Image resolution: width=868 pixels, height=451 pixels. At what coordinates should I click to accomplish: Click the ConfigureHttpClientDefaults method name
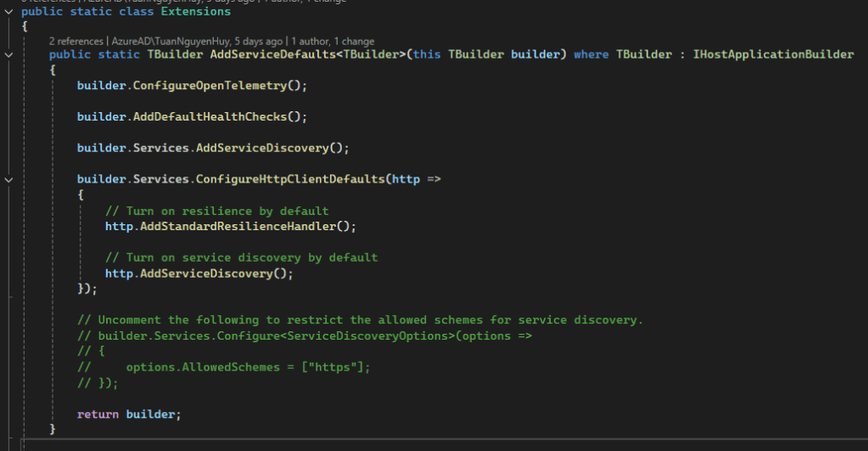(x=291, y=179)
